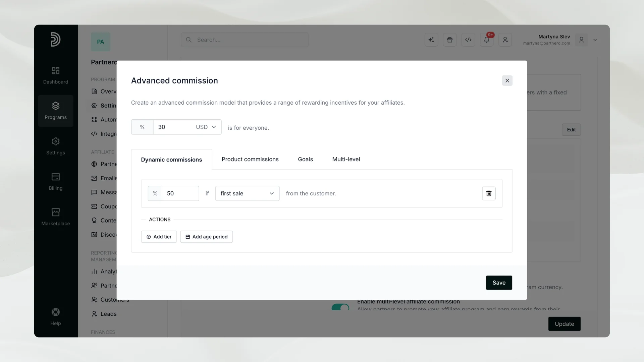
Task: Switch to the Goals tab
Action: (x=305, y=159)
